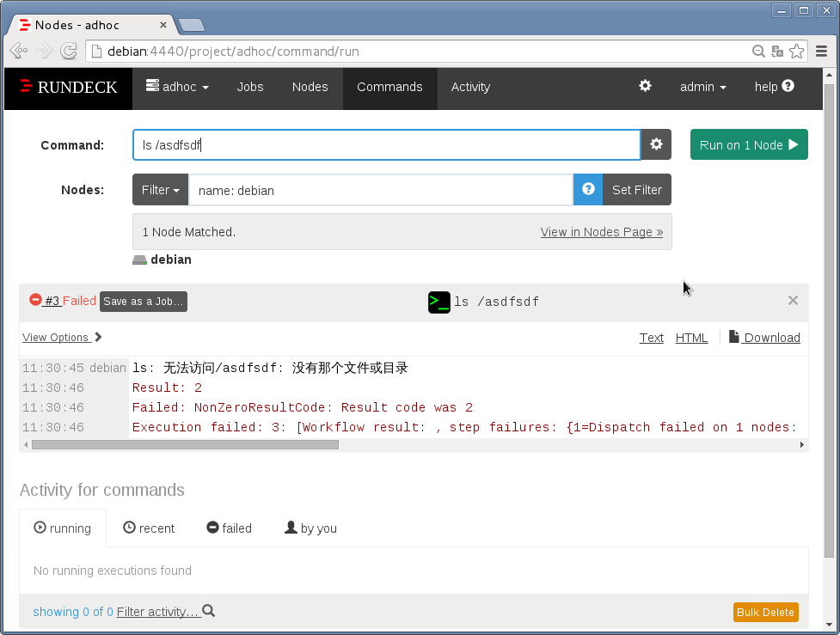Select the Nodes - adhoc browser tab

pyautogui.click(x=93, y=25)
